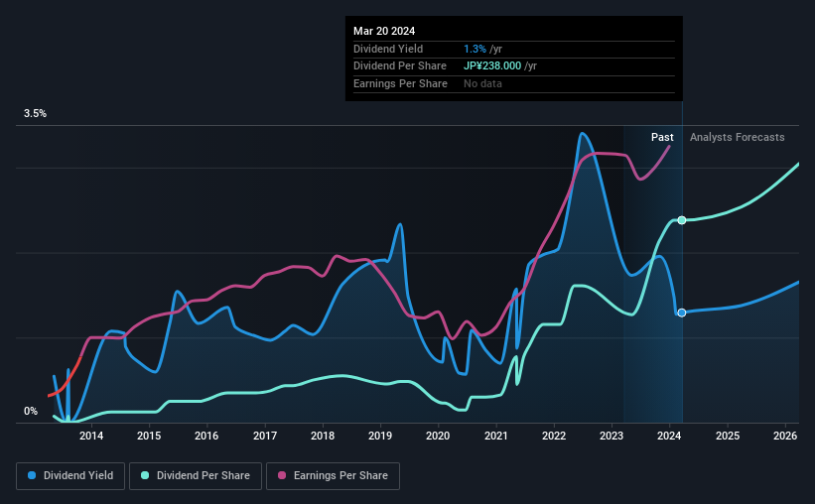
Task: Toggle the Dividend Per Share legend button
Action: 196,476
